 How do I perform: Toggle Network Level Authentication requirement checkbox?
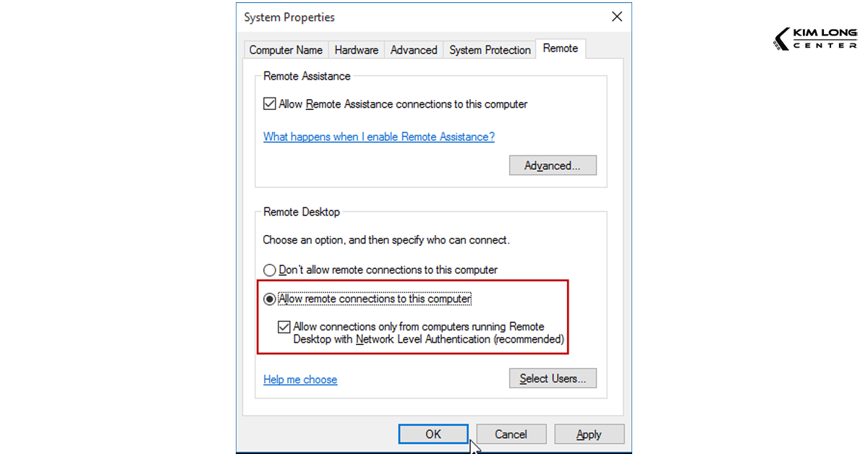[284, 327]
